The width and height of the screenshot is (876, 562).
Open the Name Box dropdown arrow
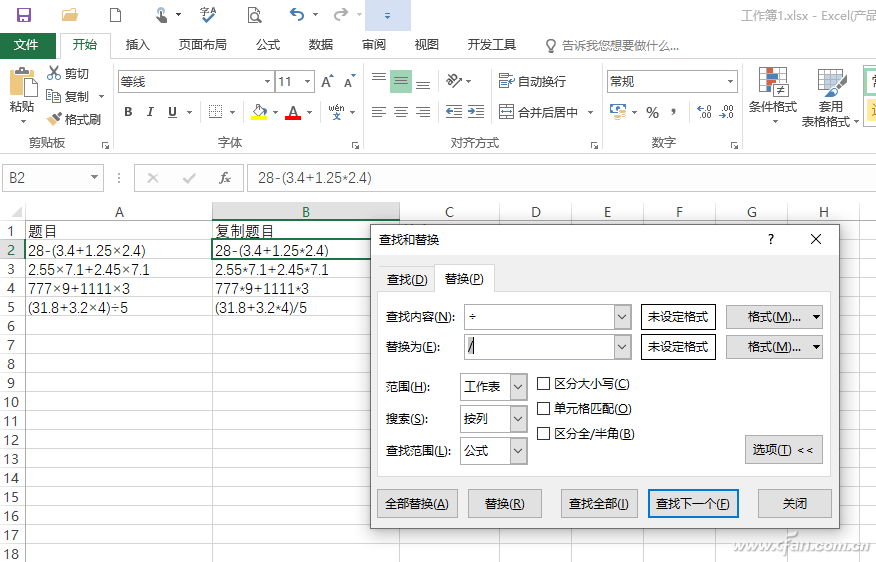point(94,178)
